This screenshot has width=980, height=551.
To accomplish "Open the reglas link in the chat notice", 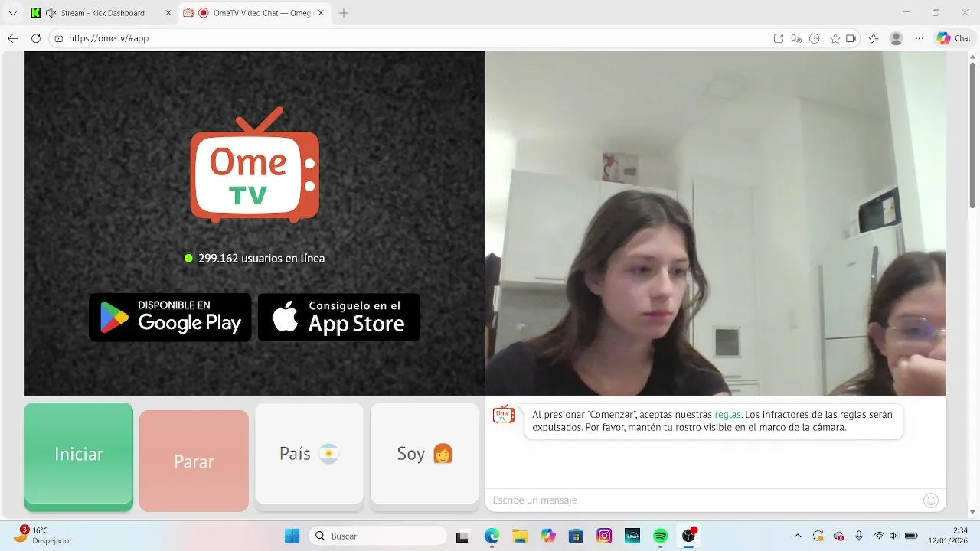I will point(727,415).
